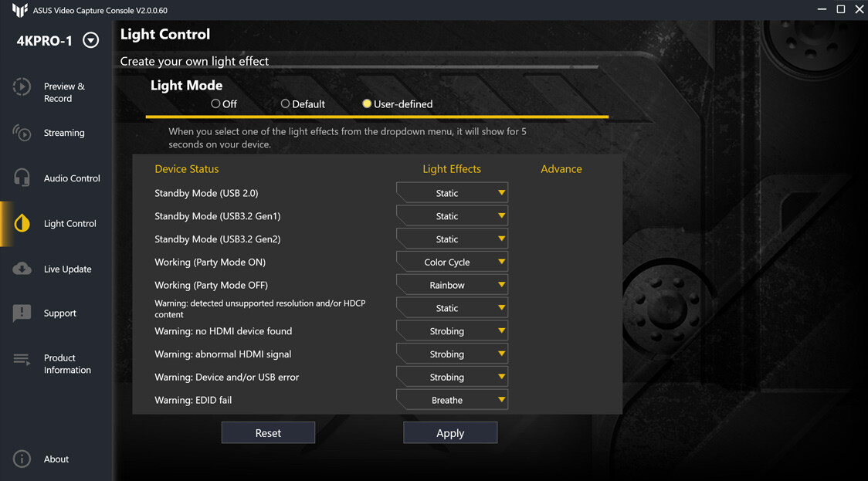The image size is (868, 481).
Task: Open Standby Mode (USB 2.0) light effect dropdown
Action: pos(452,193)
